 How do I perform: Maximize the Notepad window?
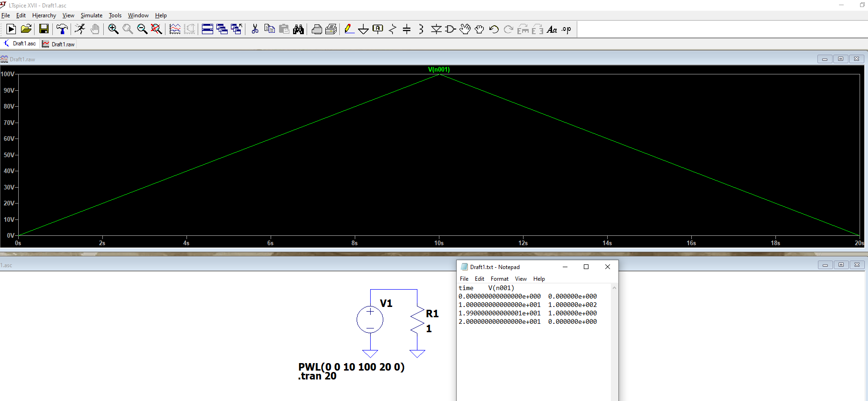[x=586, y=267]
